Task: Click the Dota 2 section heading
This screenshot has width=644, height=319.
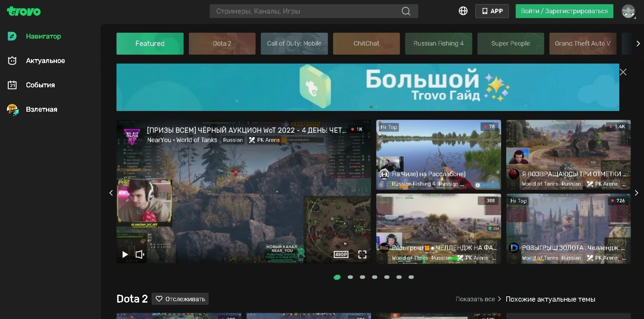Action: coord(132,299)
